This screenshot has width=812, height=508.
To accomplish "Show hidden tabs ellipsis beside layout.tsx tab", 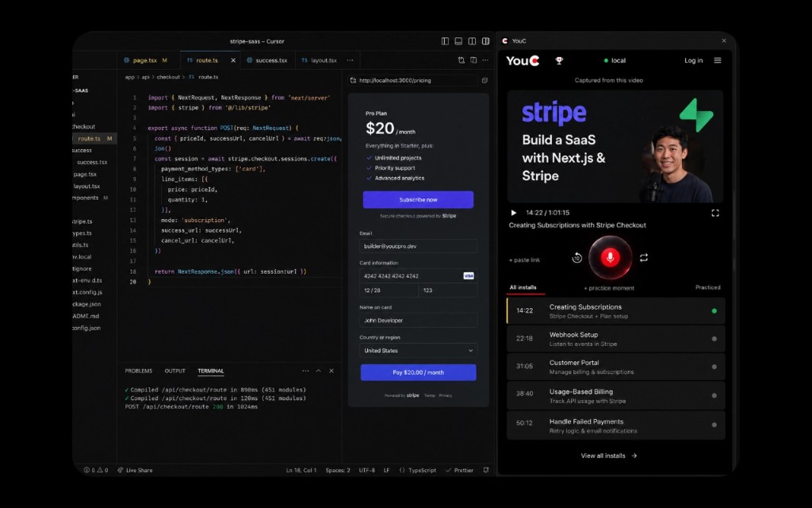I will pos(350,60).
